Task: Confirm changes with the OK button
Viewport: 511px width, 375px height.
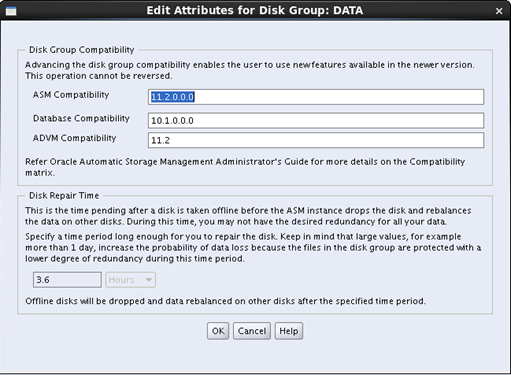Action: [x=218, y=331]
